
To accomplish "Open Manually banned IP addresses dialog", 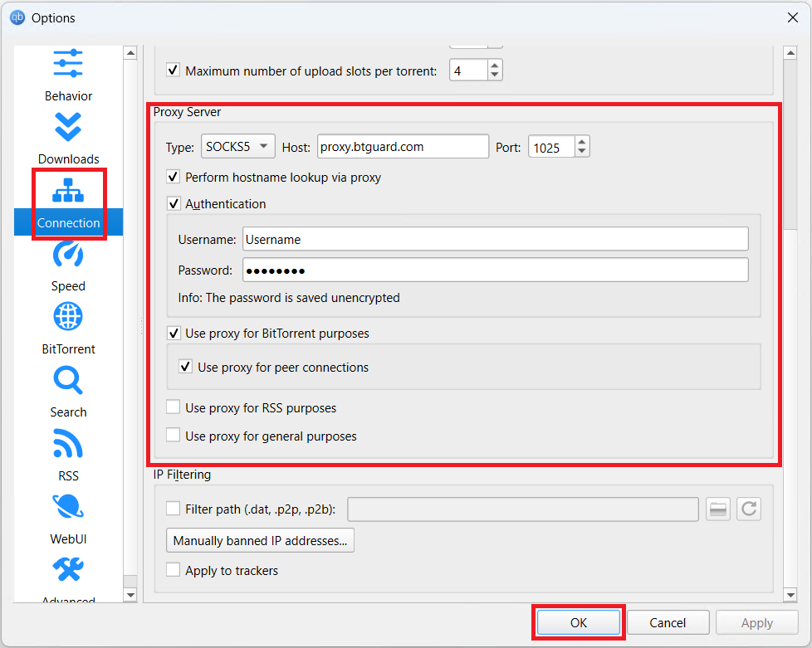I will [261, 540].
